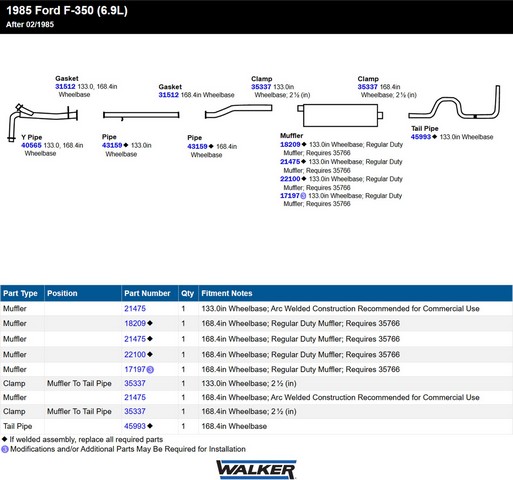Screen dimensions: 513x480
Task: Select the 'Tail Pipe' label in the diagram
Action: coord(424,128)
